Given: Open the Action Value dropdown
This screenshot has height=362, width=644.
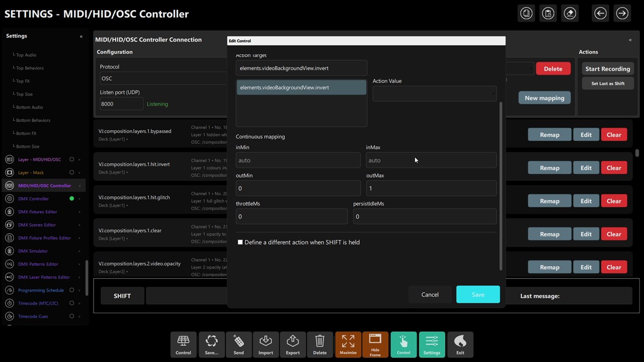Looking at the screenshot, I should [x=435, y=94].
